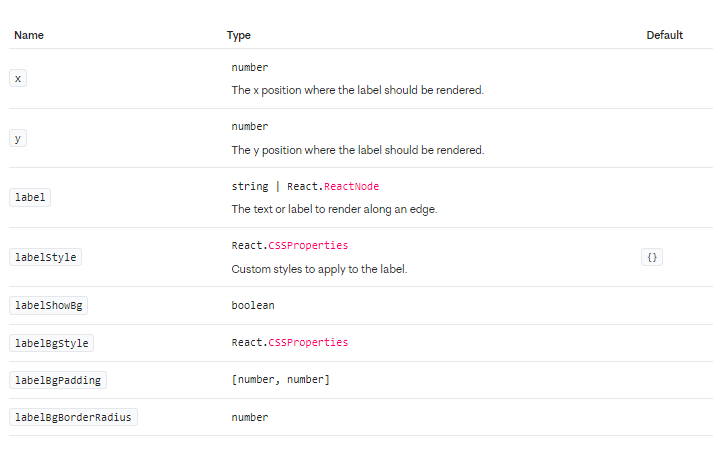721x450 pixels.
Task: Click the labelStyle prop name badge
Action: click(x=45, y=257)
